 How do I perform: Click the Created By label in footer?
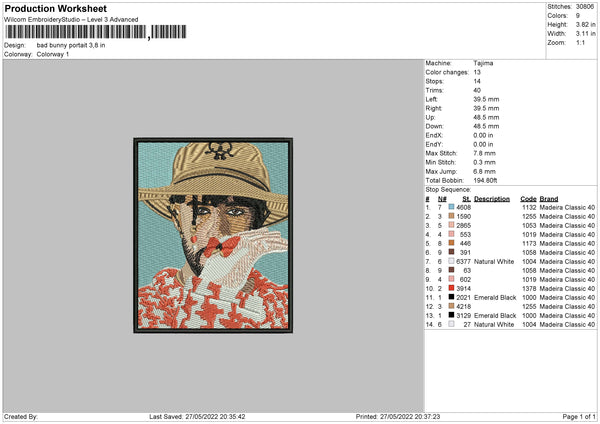pos(21,417)
